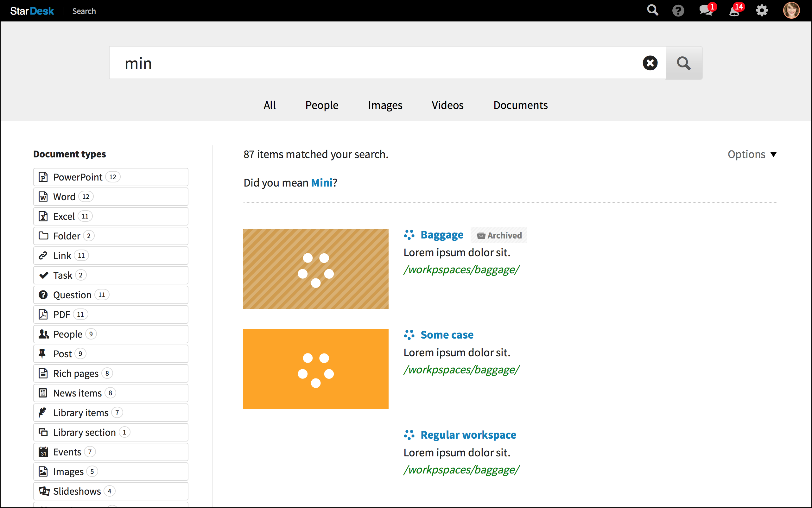Open the Baggage striped thumbnail
Screen dimensions: 812x508
pos(315,269)
